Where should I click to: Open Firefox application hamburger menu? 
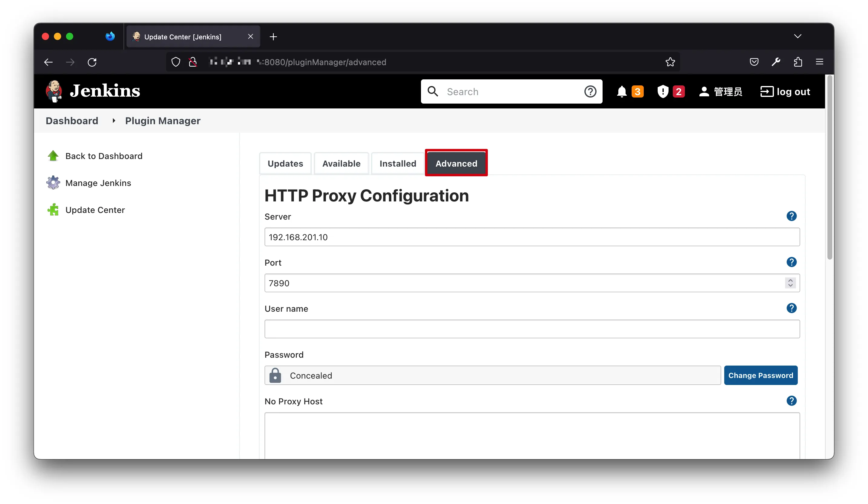click(820, 62)
